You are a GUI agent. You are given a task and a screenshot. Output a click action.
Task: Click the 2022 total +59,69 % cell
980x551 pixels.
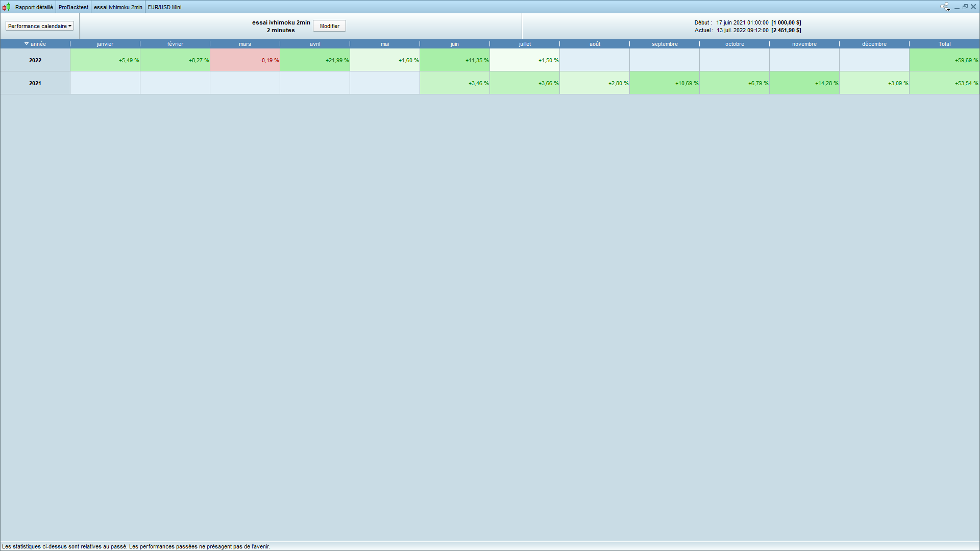click(x=944, y=60)
